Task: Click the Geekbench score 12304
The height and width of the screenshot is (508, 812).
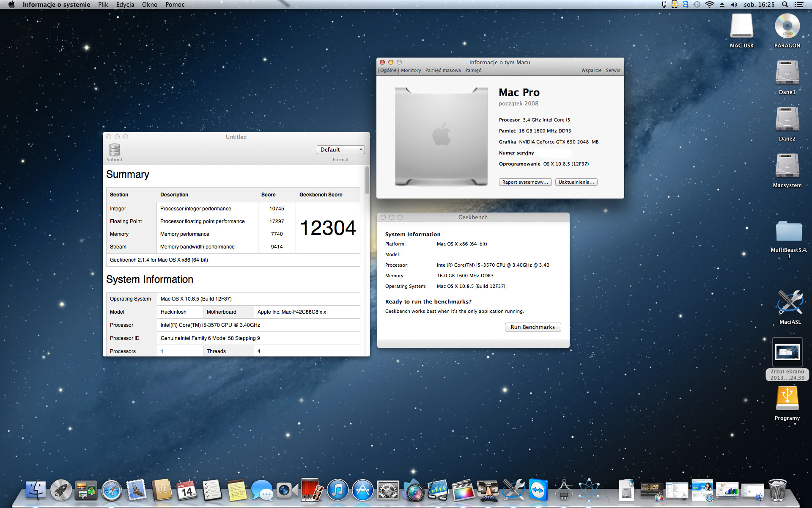Action: coord(328,228)
